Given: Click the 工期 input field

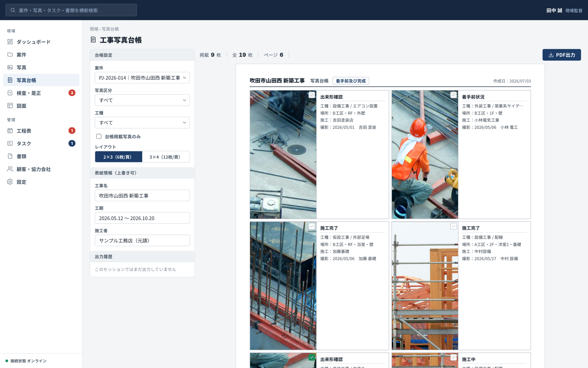Looking at the screenshot, I should (142, 218).
